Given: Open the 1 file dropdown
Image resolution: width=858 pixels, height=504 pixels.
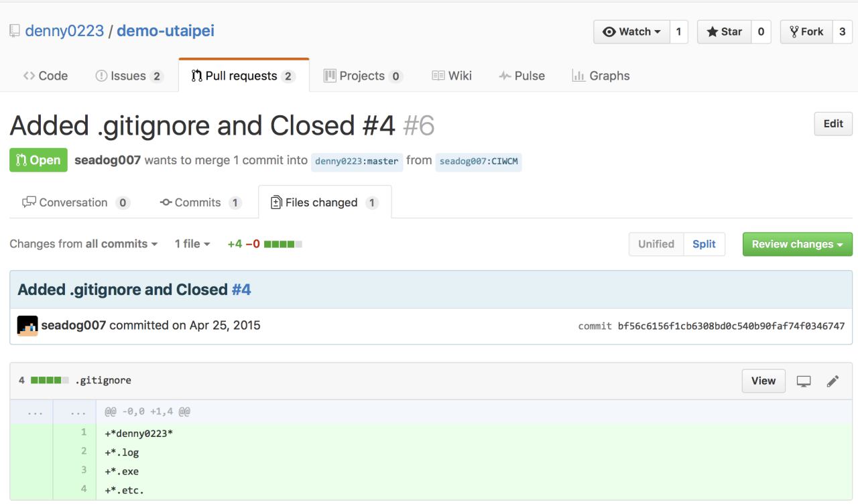Looking at the screenshot, I should 192,244.
